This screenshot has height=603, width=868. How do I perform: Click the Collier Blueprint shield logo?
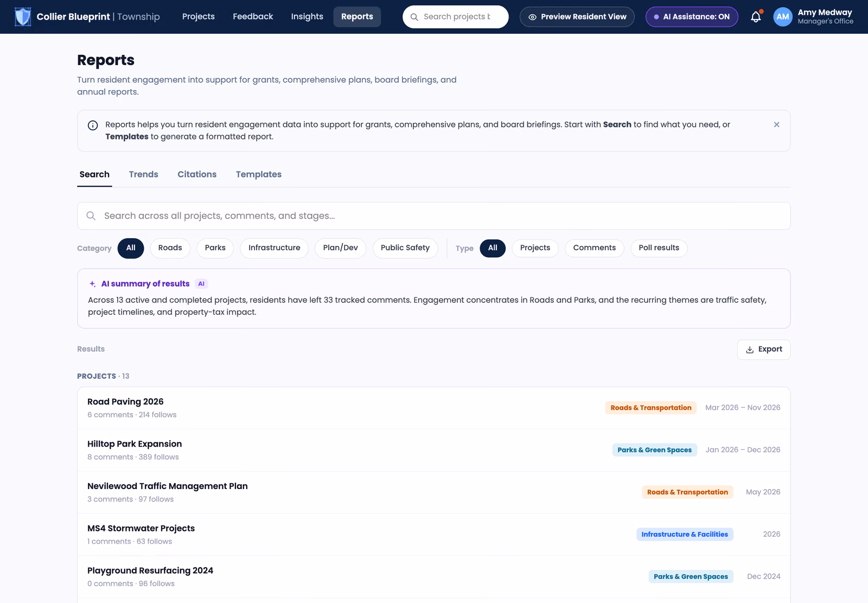point(23,17)
